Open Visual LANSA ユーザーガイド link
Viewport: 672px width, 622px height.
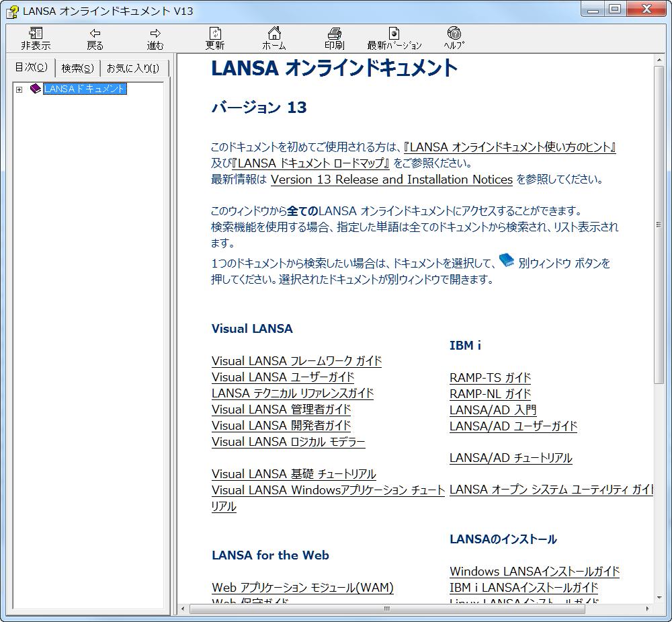pyautogui.click(x=283, y=377)
